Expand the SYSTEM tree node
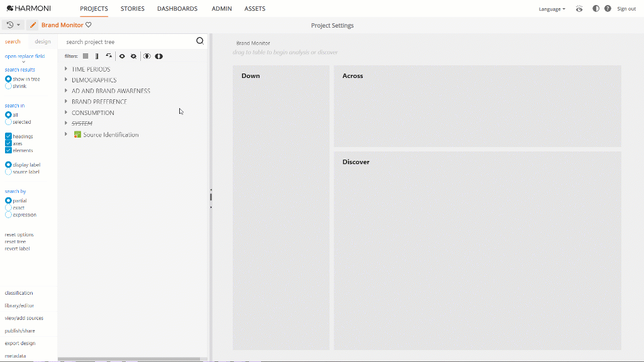Viewport: 644px width, 362px height. point(65,123)
